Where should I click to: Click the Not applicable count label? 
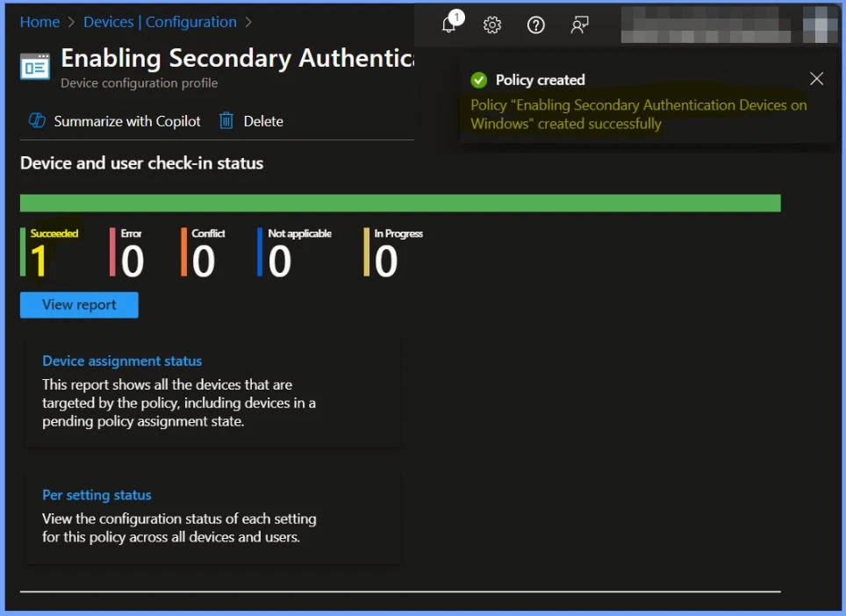pyautogui.click(x=300, y=233)
